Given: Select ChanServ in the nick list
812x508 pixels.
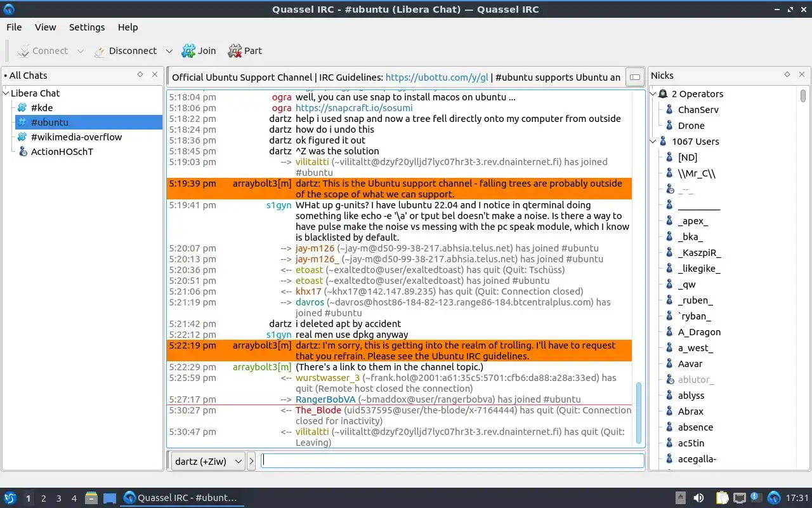Looking at the screenshot, I should click(698, 110).
